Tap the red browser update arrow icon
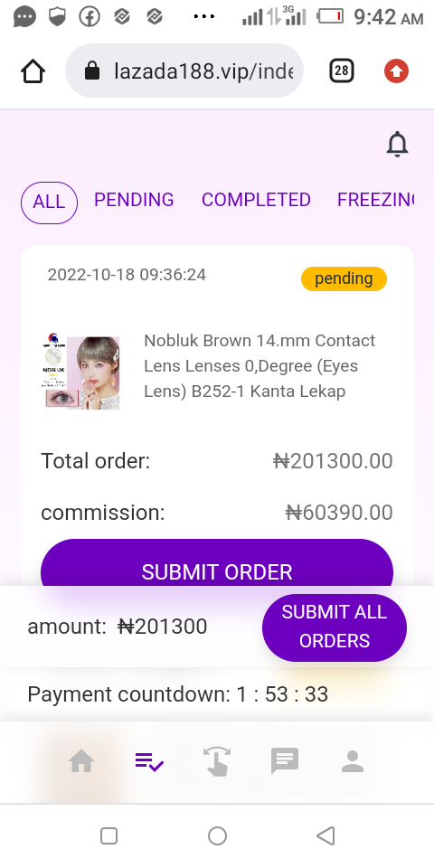 396,71
